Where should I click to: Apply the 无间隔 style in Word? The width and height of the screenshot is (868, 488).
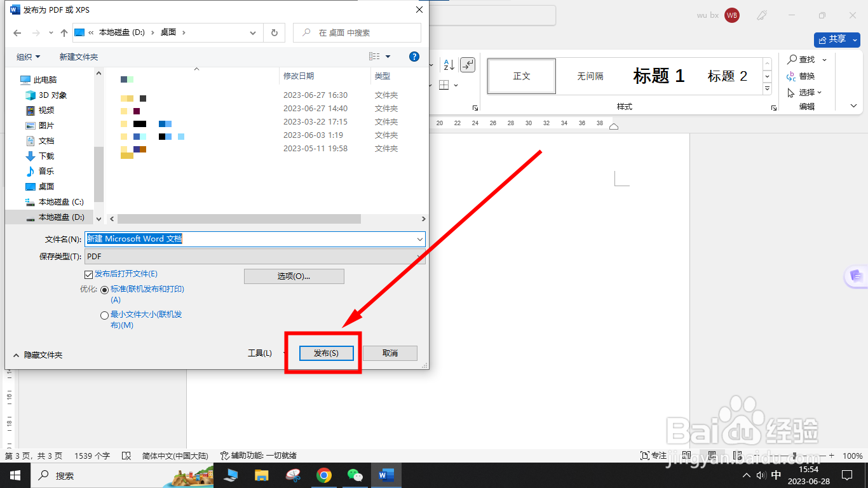click(x=590, y=76)
